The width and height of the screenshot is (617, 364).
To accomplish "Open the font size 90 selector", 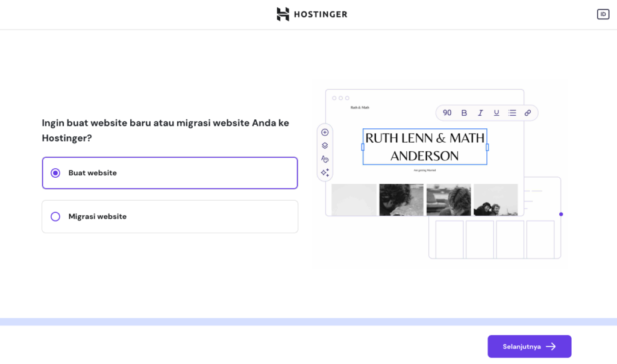I will [x=447, y=113].
